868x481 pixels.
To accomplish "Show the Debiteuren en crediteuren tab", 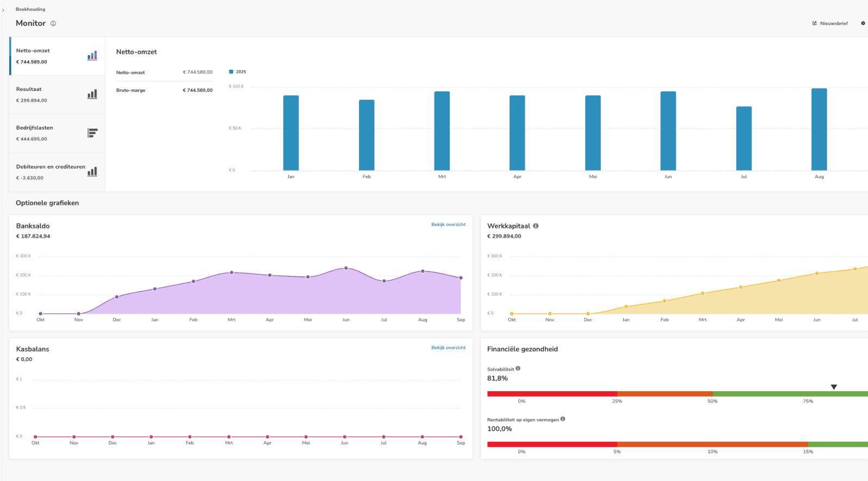I will [57, 172].
